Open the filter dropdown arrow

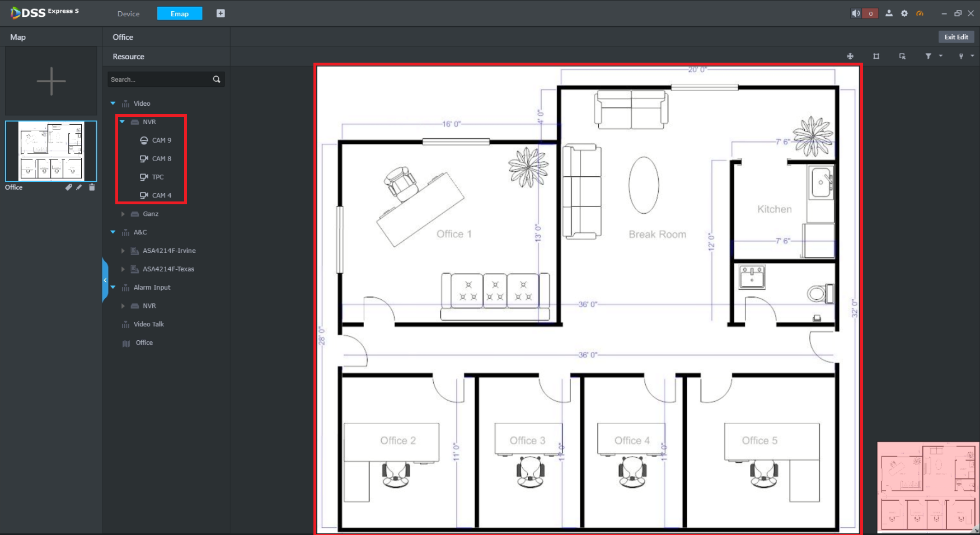[x=941, y=56]
